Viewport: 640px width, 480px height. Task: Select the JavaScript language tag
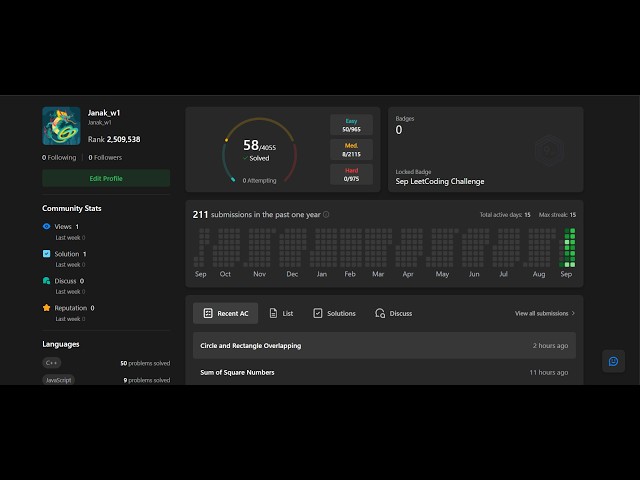pos(58,380)
